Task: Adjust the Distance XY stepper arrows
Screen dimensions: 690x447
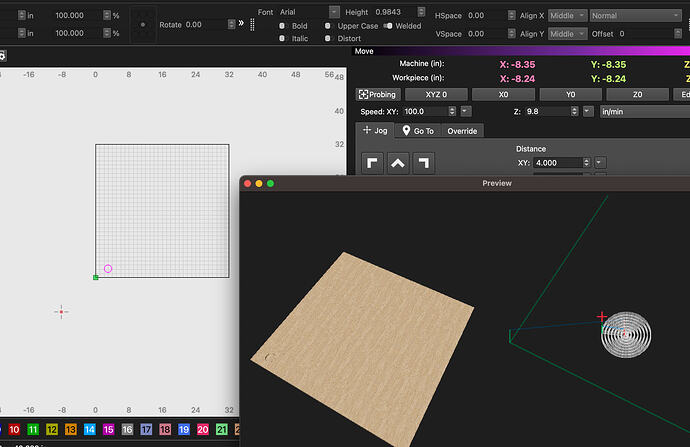Action: (586, 162)
